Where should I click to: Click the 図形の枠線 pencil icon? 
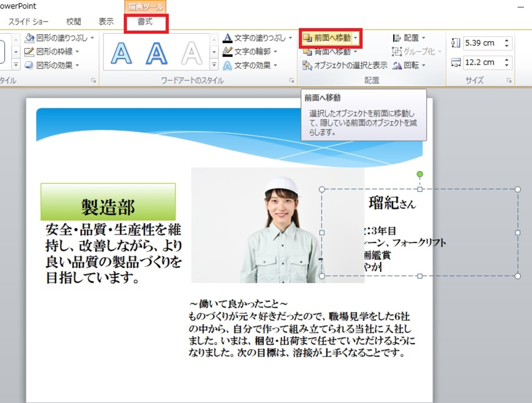point(29,51)
